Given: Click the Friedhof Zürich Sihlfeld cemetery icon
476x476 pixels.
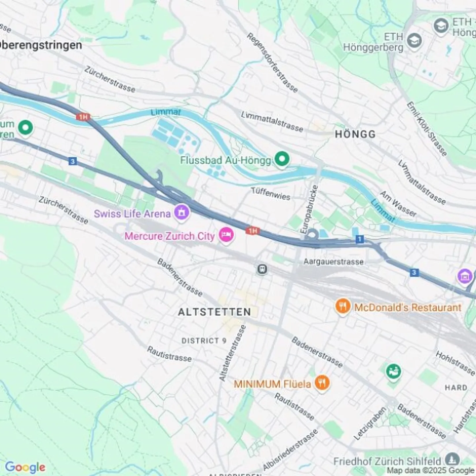Looking at the screenshot, I should click(x=453, y=460).
